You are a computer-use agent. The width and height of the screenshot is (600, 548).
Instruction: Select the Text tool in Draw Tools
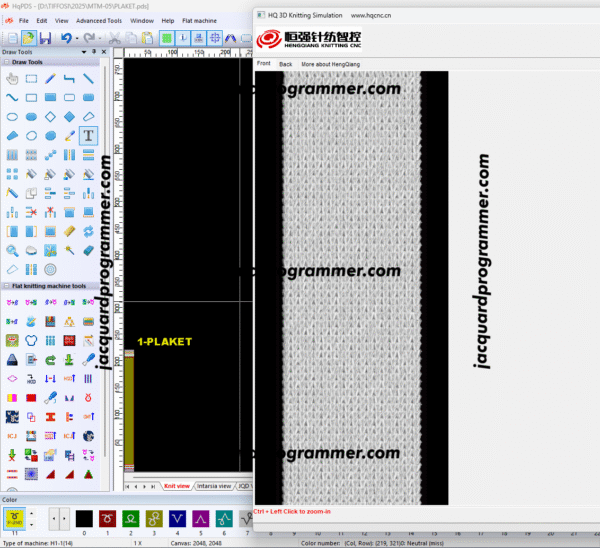click(x=88, y=135)
